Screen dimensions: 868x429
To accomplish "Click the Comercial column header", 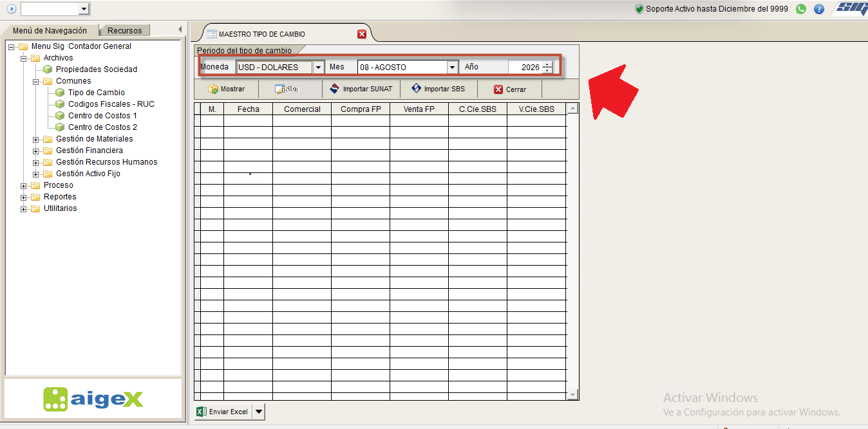I will (302, 109).
